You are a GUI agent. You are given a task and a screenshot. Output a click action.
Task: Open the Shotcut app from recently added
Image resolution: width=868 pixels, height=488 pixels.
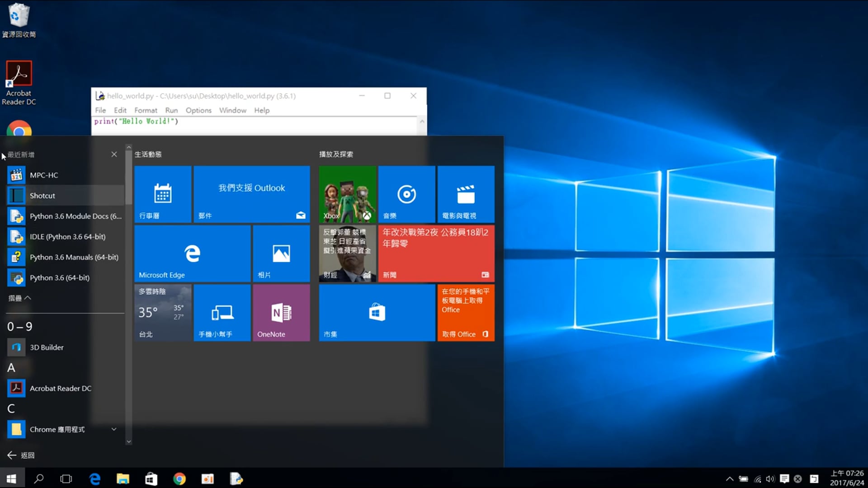click(x=42, y=196)
